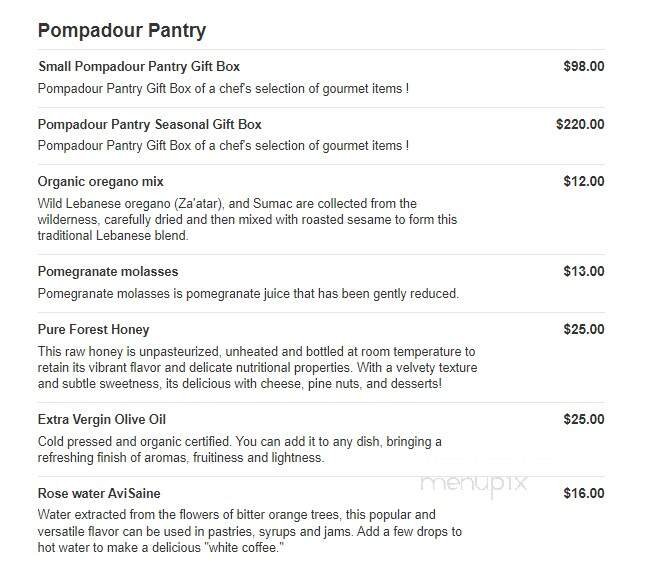Click the Extra Vergin Olive Oil $25.00 price
This screenshot has height=566, width=653.
click(x=584, y=420)
